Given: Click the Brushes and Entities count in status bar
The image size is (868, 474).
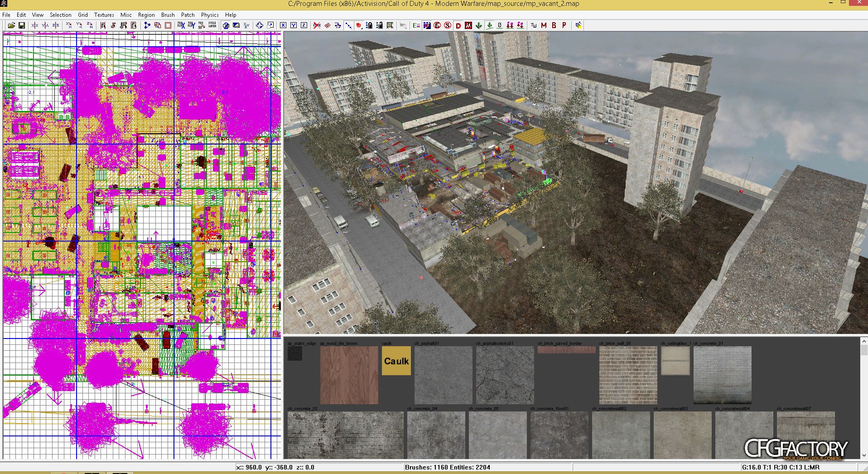Looking at the screenshot, I should pos(448,467).
